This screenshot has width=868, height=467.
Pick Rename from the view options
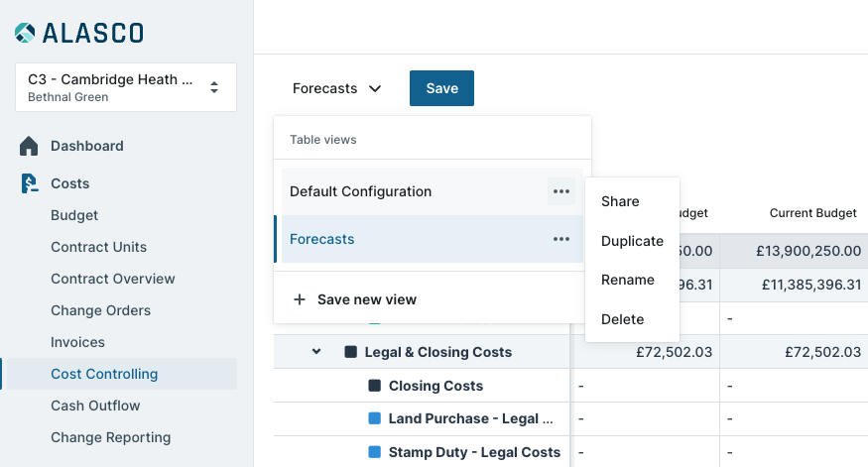pyautogui.click(x=627, y=280)
